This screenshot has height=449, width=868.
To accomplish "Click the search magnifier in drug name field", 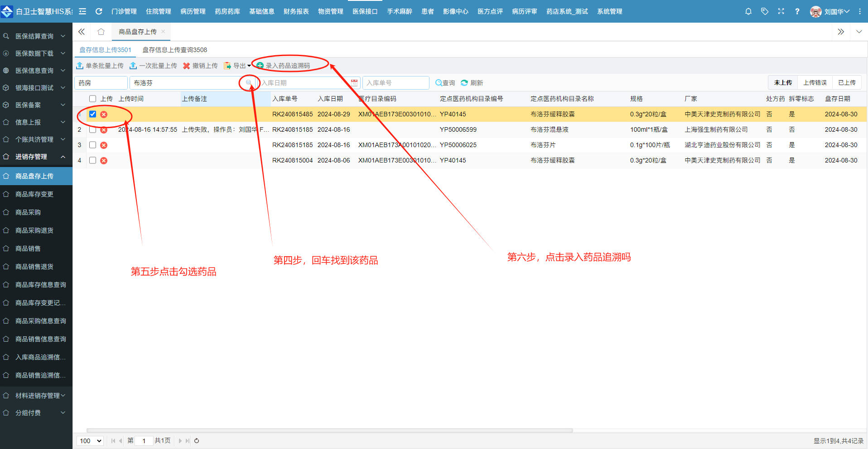I will [249, 83].
